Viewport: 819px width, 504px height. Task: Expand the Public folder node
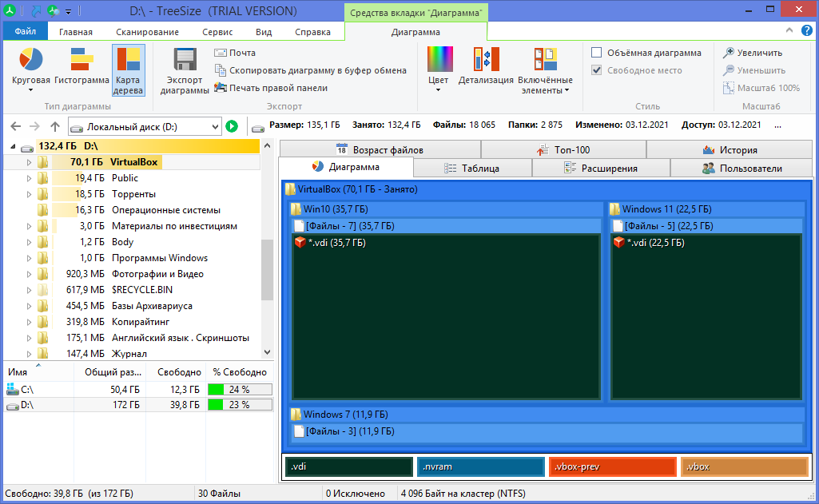coord(29,178)
